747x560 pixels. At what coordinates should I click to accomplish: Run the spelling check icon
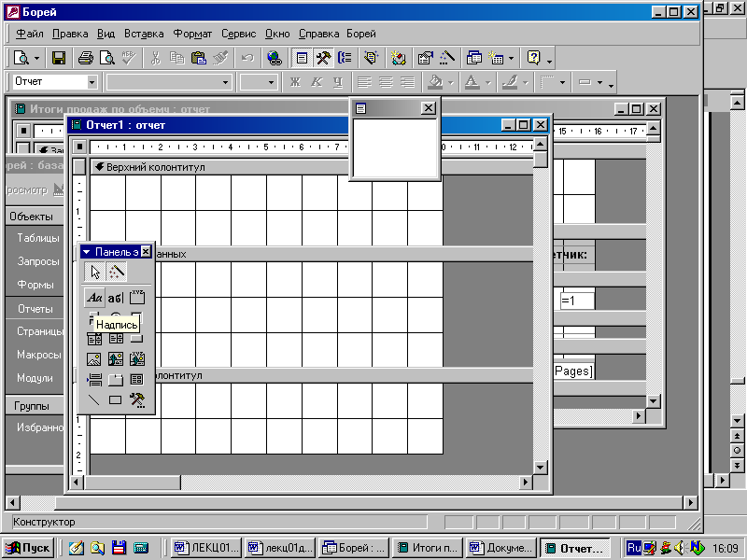(129, 58)
